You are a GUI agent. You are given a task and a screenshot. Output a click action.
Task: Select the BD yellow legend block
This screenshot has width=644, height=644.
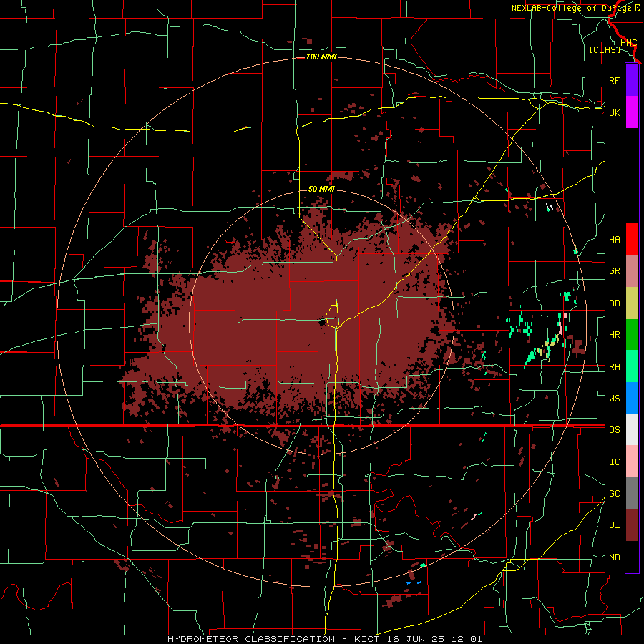(632, 303)
